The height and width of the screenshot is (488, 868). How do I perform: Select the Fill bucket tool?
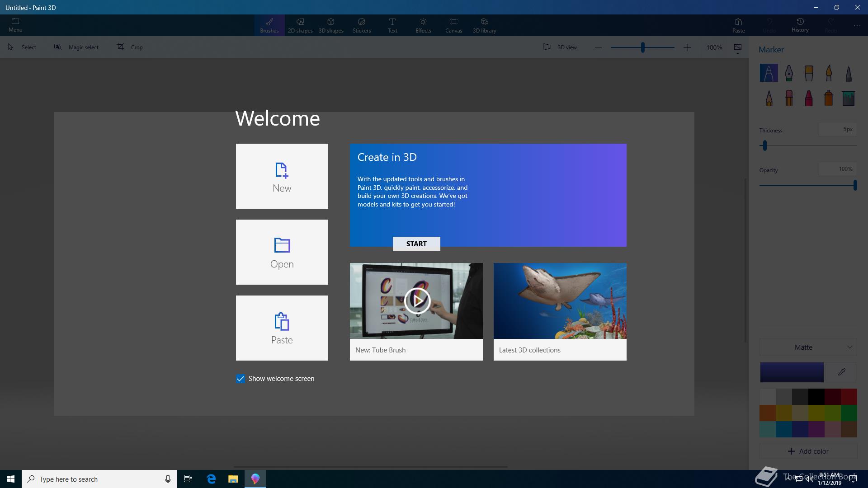pyautogui.click(x=849, y=98)
